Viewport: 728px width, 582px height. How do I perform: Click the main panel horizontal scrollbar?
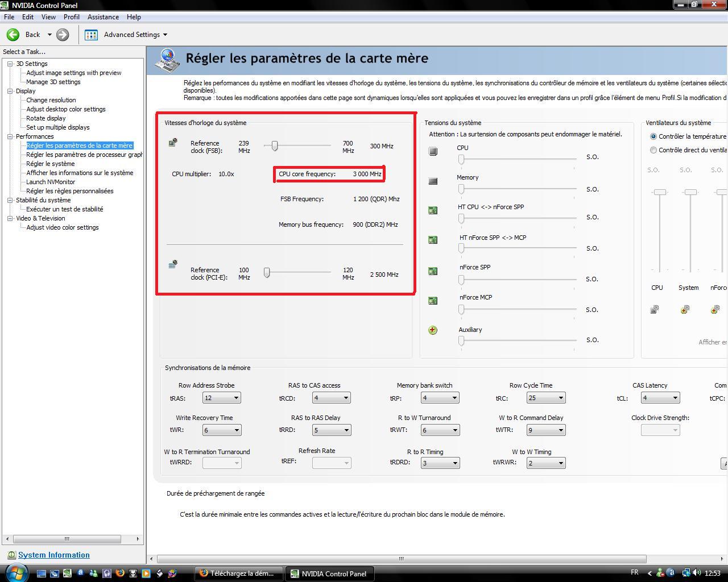[402, 559]
